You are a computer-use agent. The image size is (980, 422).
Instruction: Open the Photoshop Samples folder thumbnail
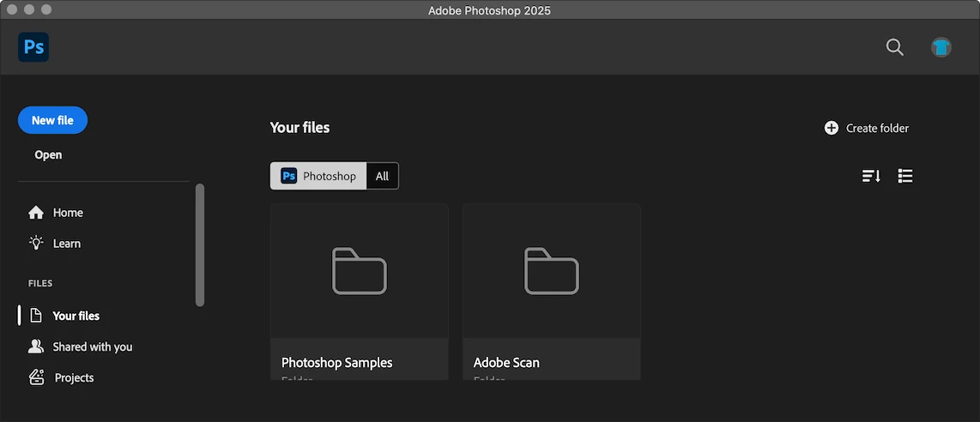[x=360, y=271]
